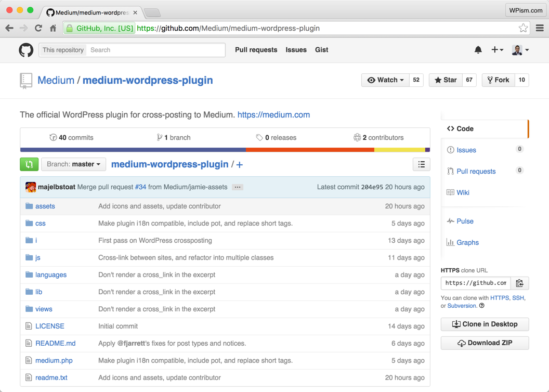The image size is (549, 392).
Task: Fork the repository
Action: (x=498, y=80)
